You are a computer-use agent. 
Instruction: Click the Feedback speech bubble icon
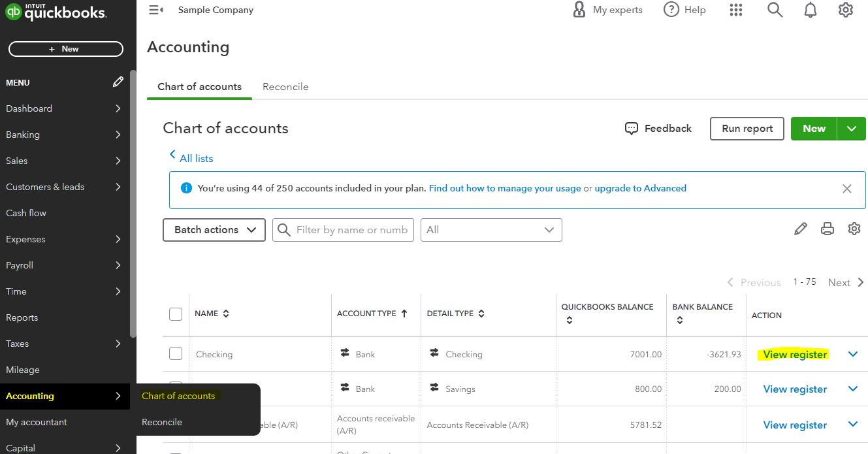(631, 129)
